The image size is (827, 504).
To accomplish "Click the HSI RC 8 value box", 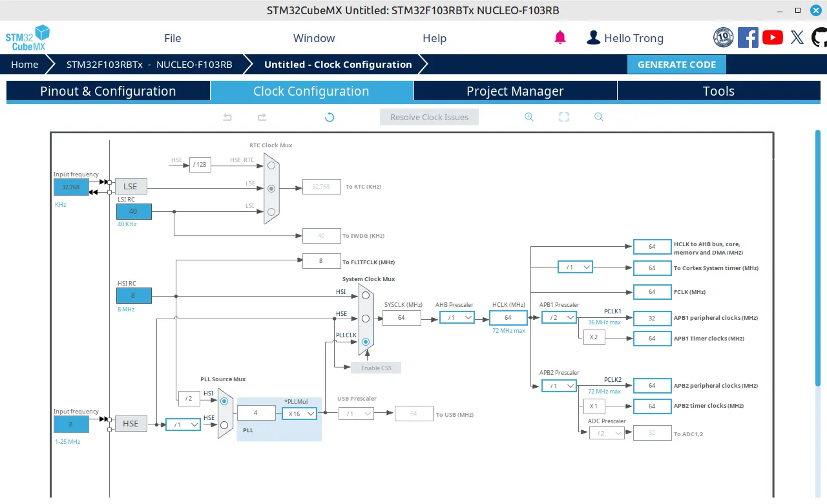I will (134, 295).
